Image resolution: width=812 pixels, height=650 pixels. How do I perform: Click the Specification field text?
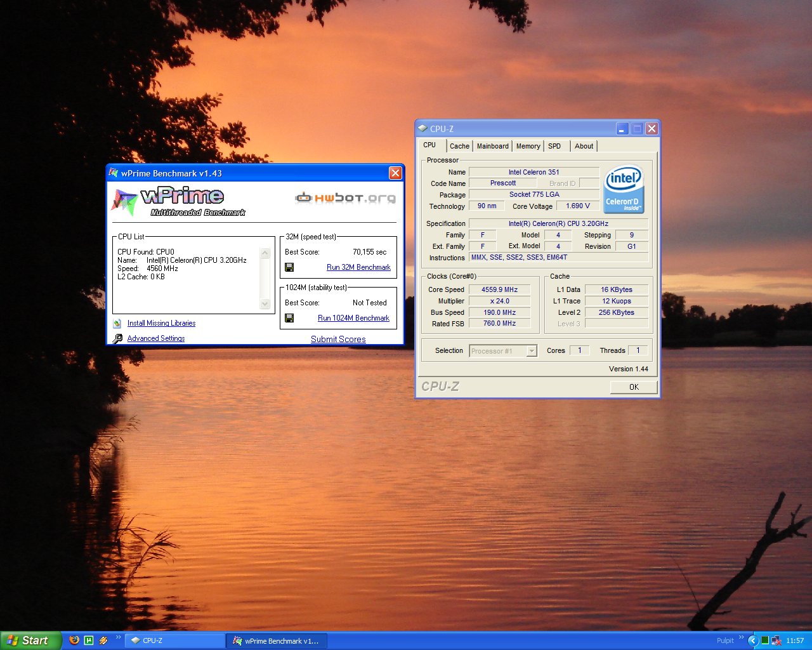tap(558, 223)
